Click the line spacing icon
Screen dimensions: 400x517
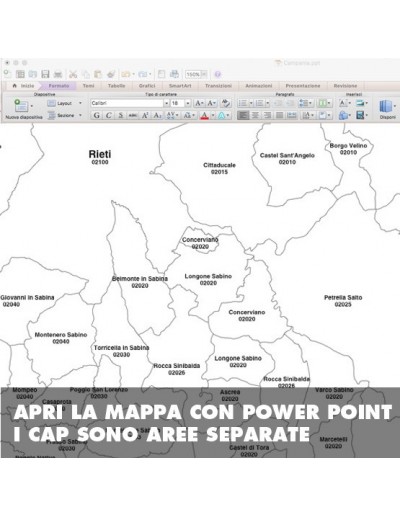pos(303,103)
